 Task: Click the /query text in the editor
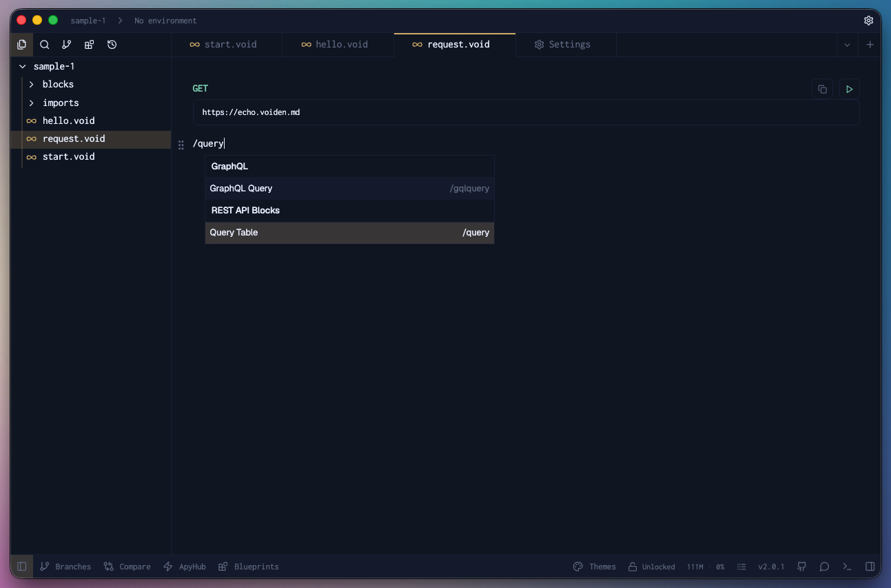point(208,144)
